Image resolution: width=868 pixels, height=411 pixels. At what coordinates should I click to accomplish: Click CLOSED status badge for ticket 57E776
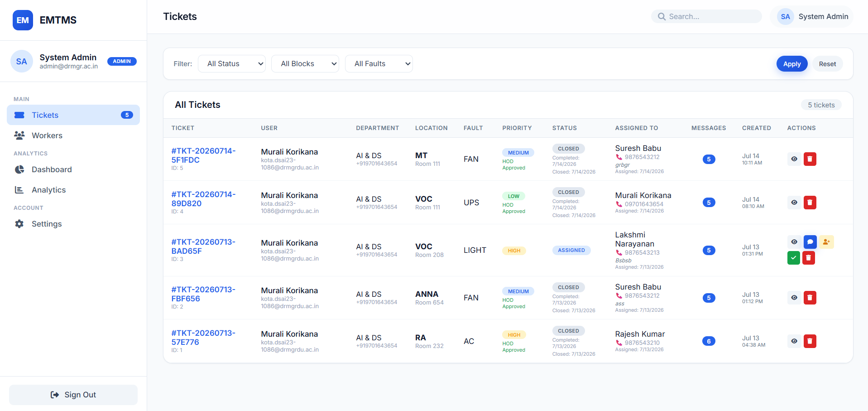click(x=568, y=331)
